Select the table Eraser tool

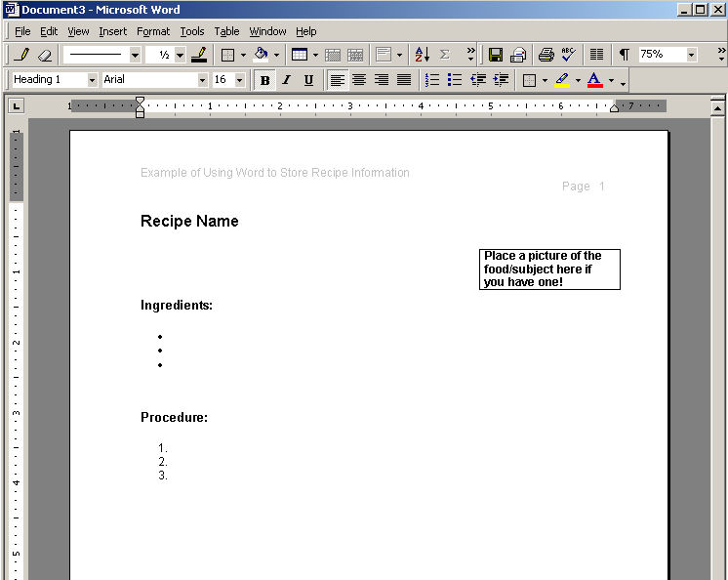[x=44, y=55]
